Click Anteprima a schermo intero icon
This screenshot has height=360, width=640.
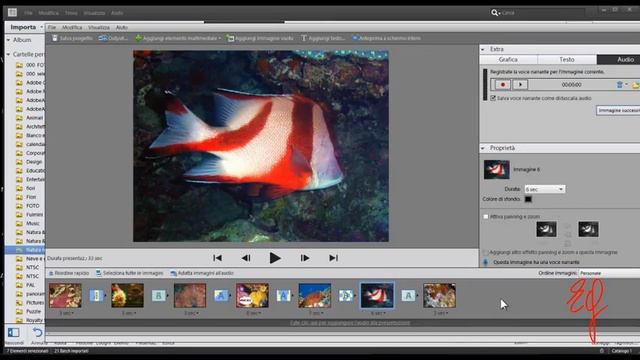pos(355,38)
